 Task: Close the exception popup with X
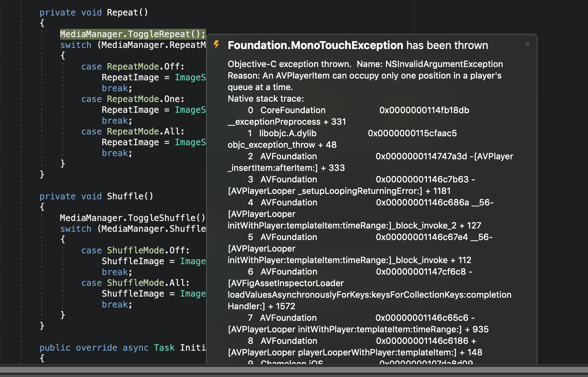coord(527,44)
